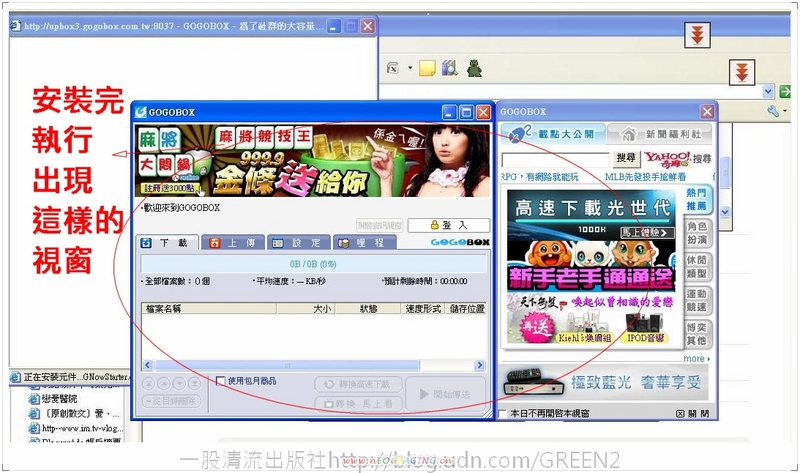Click the 登入 login button

coord(449,225)
